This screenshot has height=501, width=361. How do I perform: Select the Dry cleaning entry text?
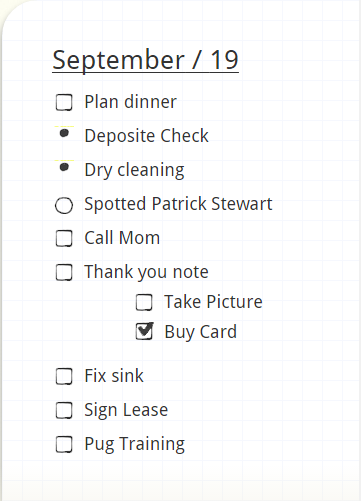coord(134,170)
